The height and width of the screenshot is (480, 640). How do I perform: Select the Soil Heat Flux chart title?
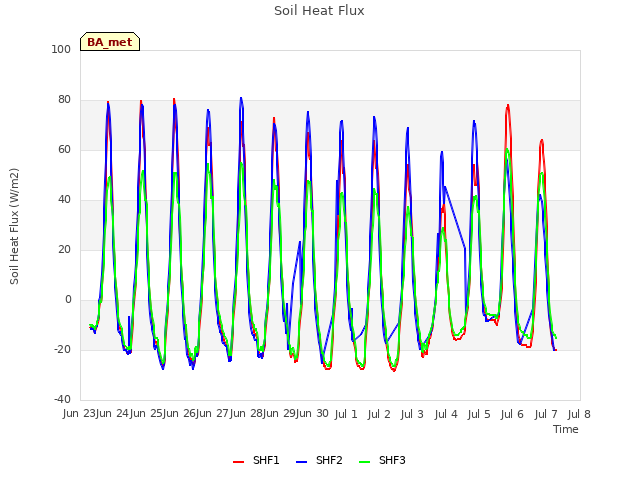(x=319, y=11)
